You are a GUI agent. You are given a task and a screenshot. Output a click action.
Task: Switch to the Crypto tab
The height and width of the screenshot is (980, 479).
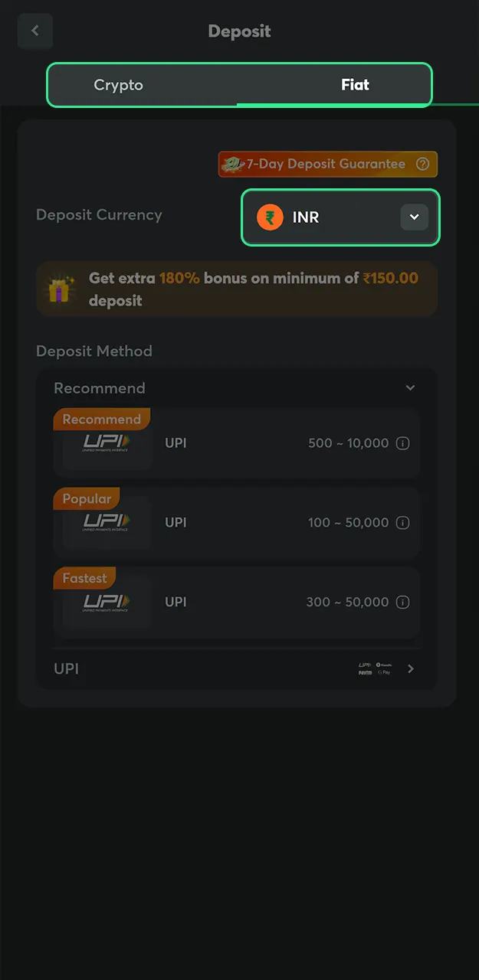point(118,84)
